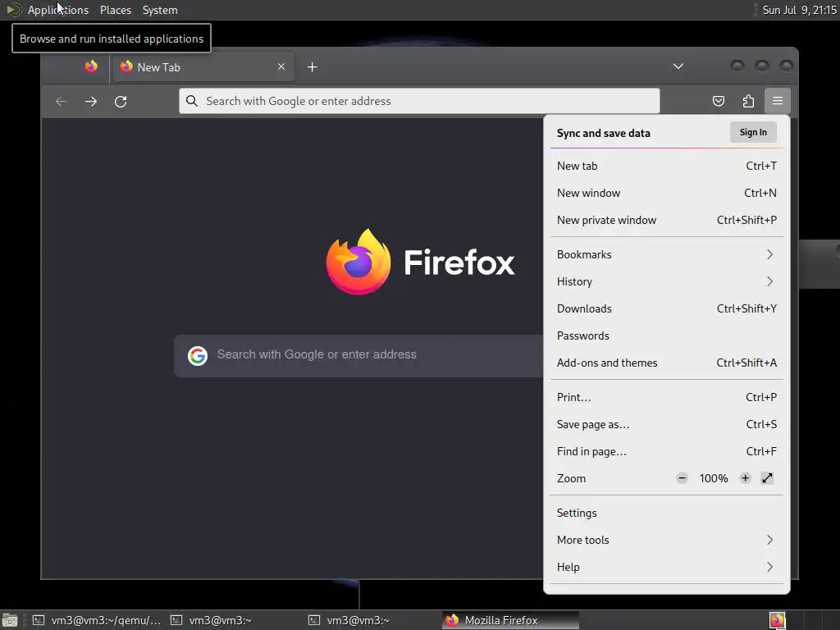Click the Firefox View pinned icon
Screen dimensions: 840x630
point(91,66)
